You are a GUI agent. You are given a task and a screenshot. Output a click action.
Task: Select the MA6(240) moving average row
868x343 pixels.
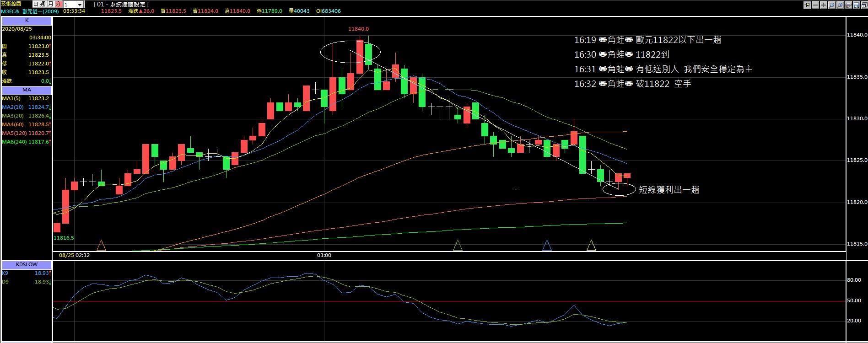[x=27, y=142]
